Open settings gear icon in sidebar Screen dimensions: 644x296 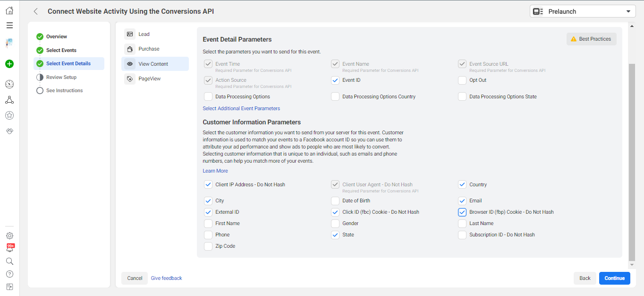[x=9, y=235]
